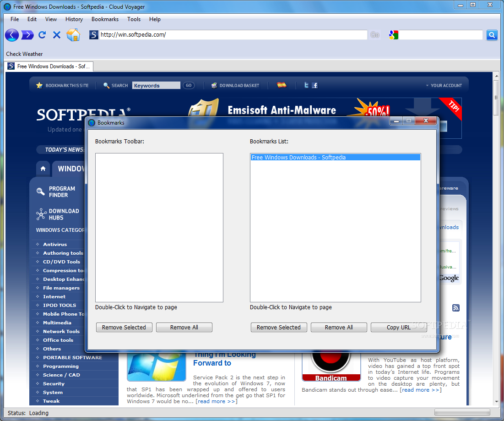Open the Tools menu
The image size is (504, 421).
click(134, 19)
